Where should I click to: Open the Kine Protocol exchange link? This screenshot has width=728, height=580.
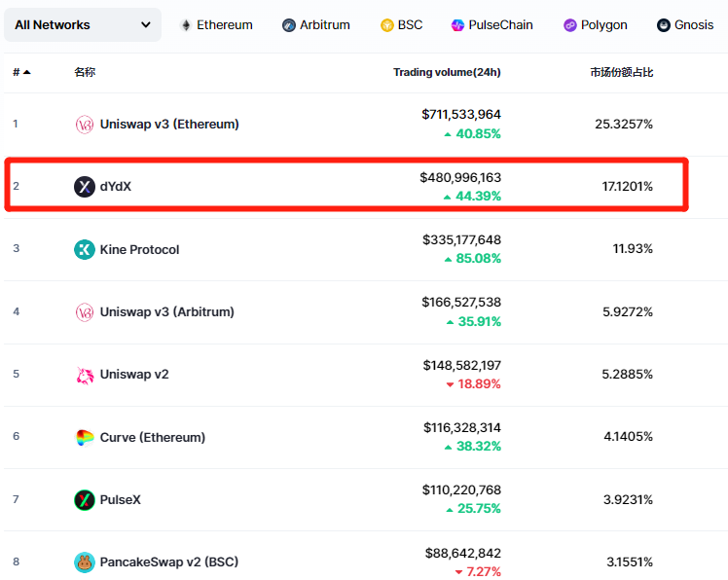(139, 250)
